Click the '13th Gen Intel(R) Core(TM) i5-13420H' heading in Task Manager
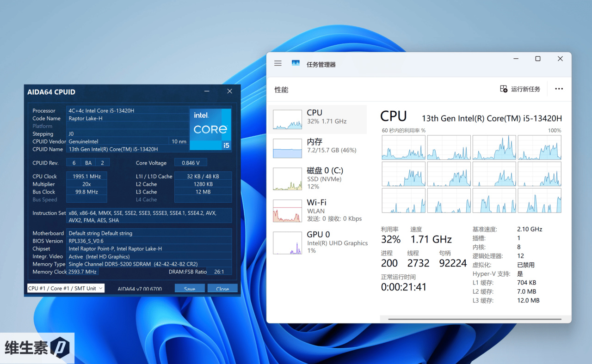This screenshot has width=592, height=364. tap(492, 118)
